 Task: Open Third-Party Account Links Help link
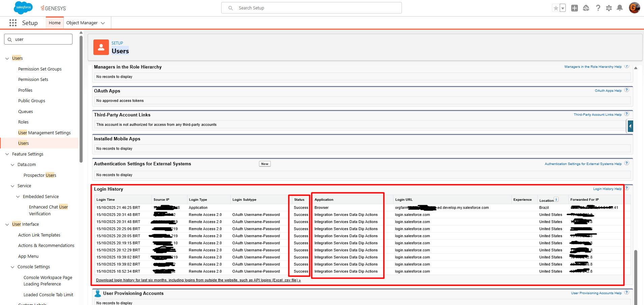click(x=597, y=115)
